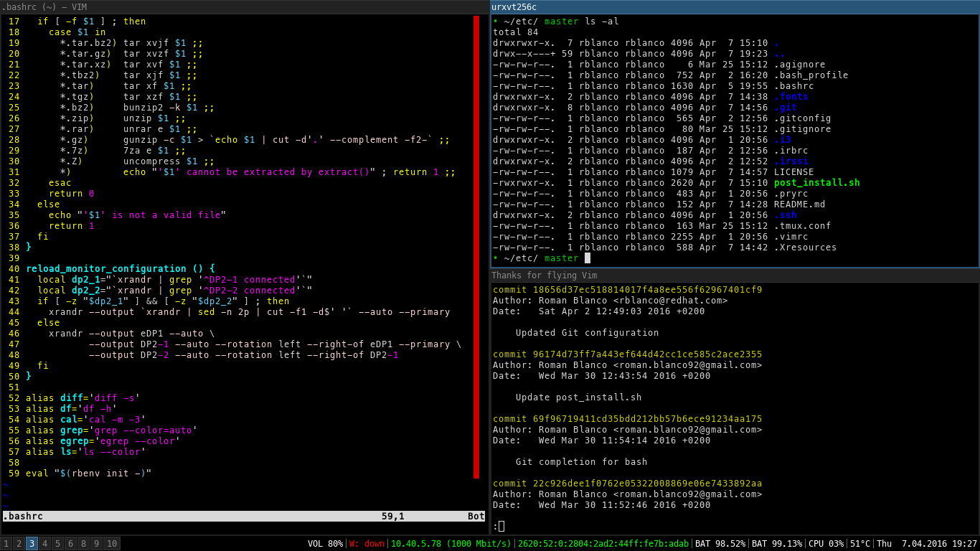
Task: Click the VOL 80% status entry
Action: click(325, 544)
